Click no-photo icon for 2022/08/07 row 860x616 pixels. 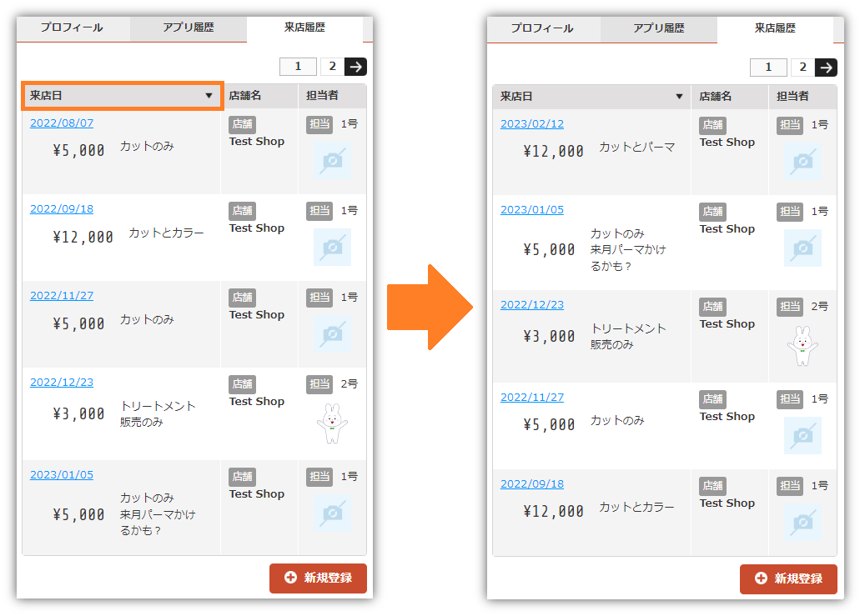point(332,161)
